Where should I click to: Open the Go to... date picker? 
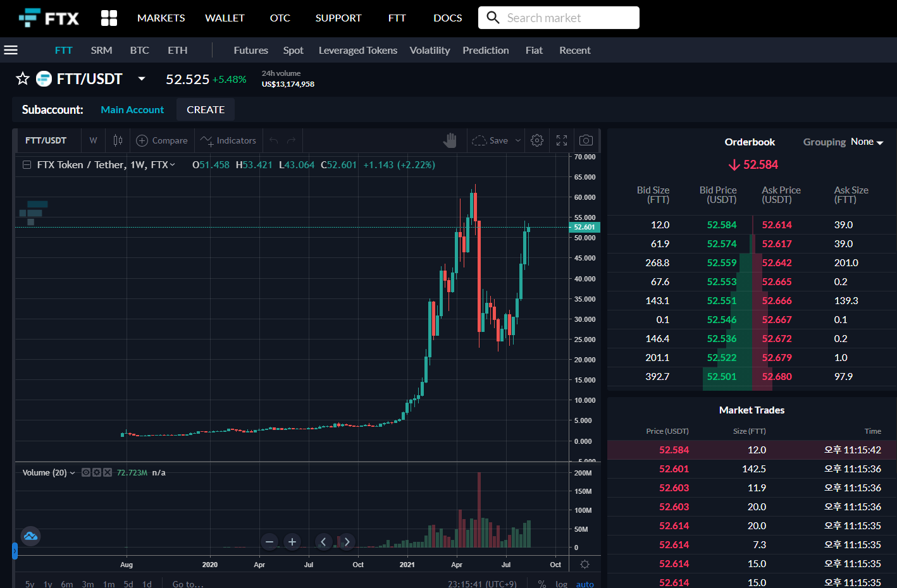point(188,584)
